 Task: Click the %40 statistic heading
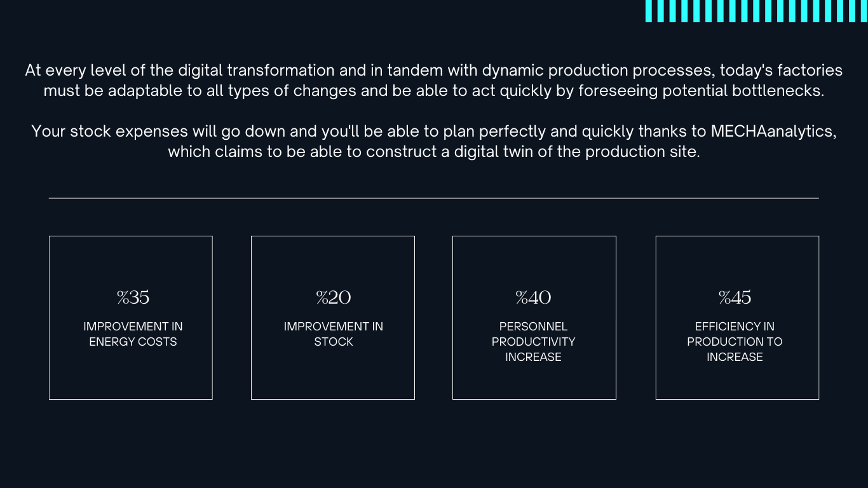pyautogui.click(x=533, y=297)
